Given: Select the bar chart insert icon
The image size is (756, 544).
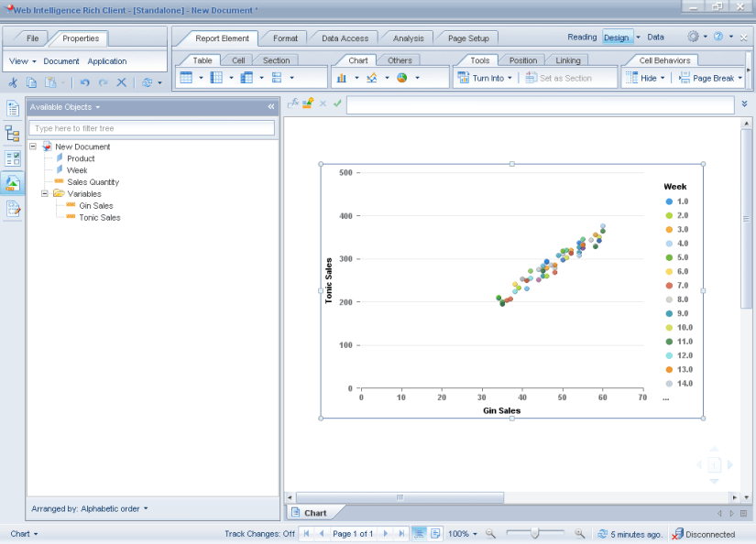Looking at the screenshot, I should 342,78.
